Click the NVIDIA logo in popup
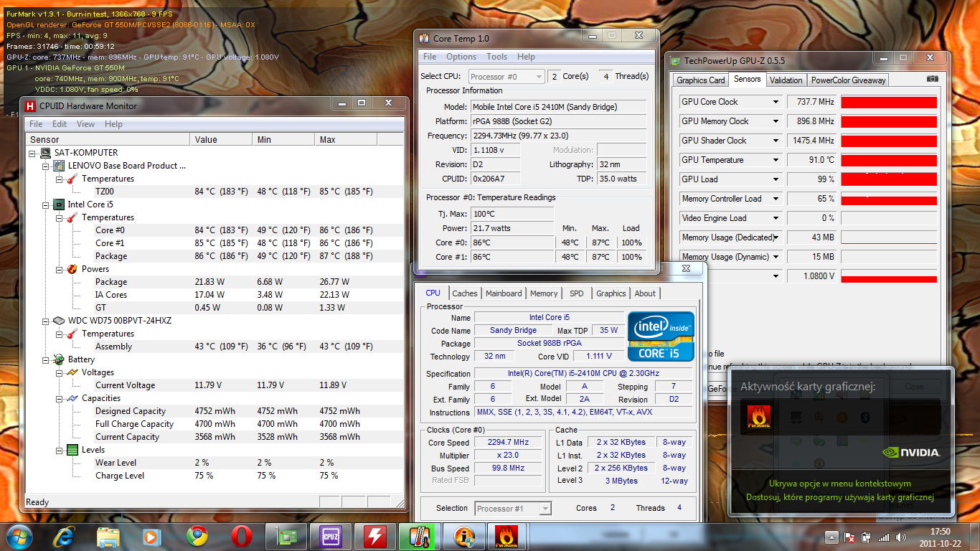Screen dimensions: 980x551 click(910, 453)
